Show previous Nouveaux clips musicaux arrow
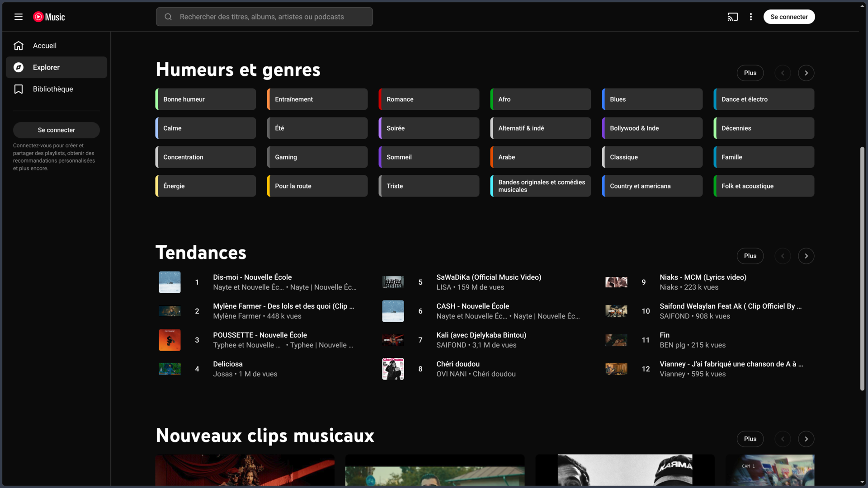 783,439
